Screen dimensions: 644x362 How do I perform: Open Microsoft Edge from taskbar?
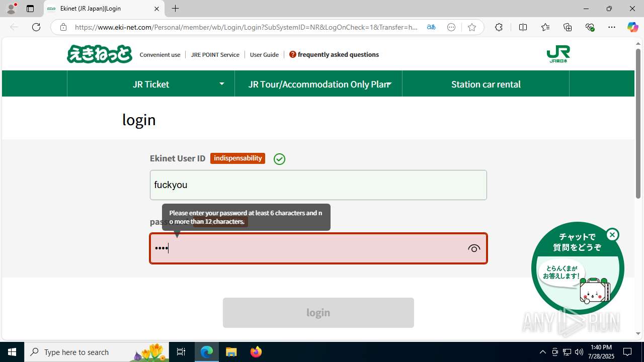pyautogui.click(x=207, y=352)
